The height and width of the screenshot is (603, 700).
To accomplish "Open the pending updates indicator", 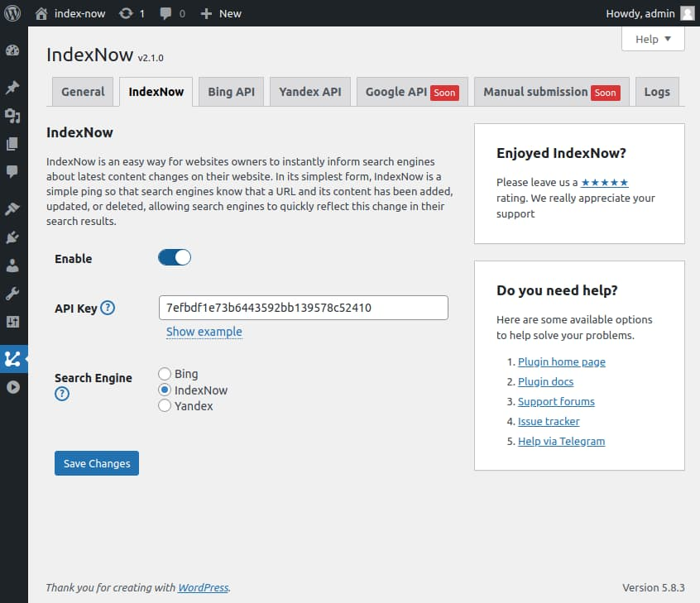I will (132, 13).
